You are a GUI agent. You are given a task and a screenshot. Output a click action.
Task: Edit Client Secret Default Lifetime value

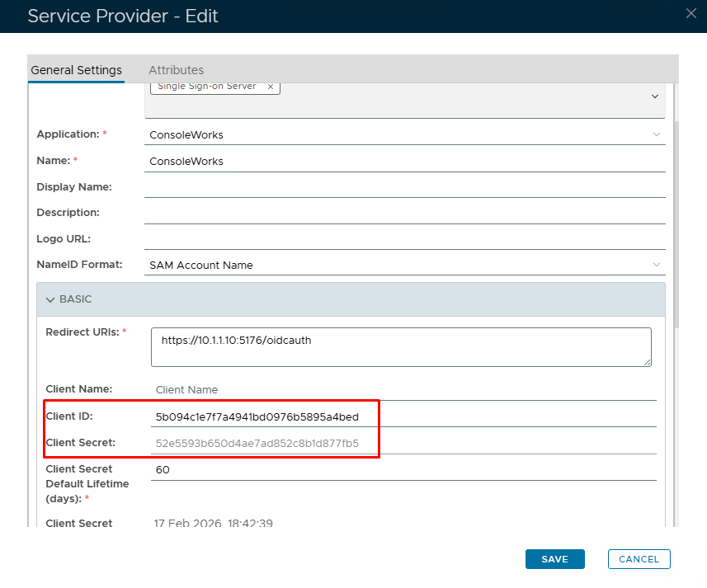[404, 469]
